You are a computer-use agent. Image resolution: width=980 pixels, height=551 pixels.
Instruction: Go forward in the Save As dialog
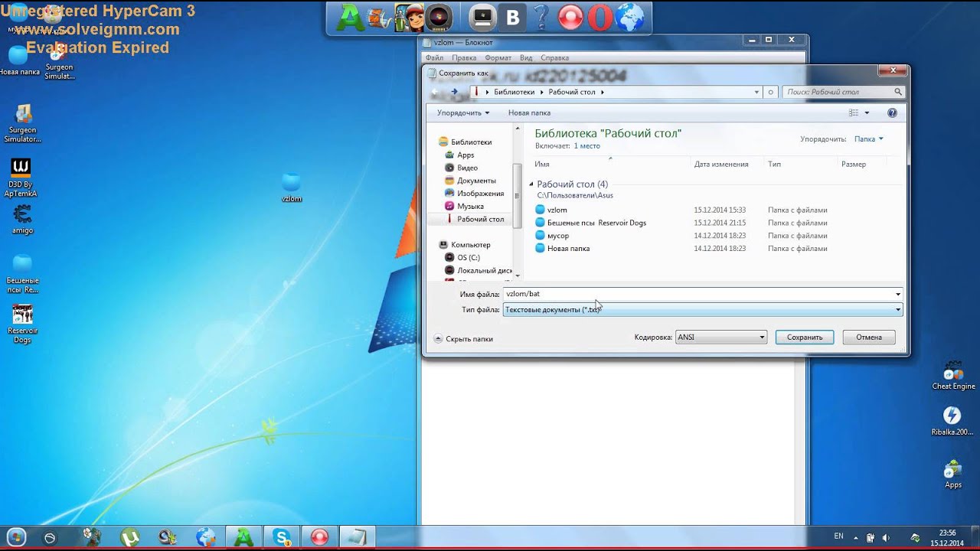[454, 92]
